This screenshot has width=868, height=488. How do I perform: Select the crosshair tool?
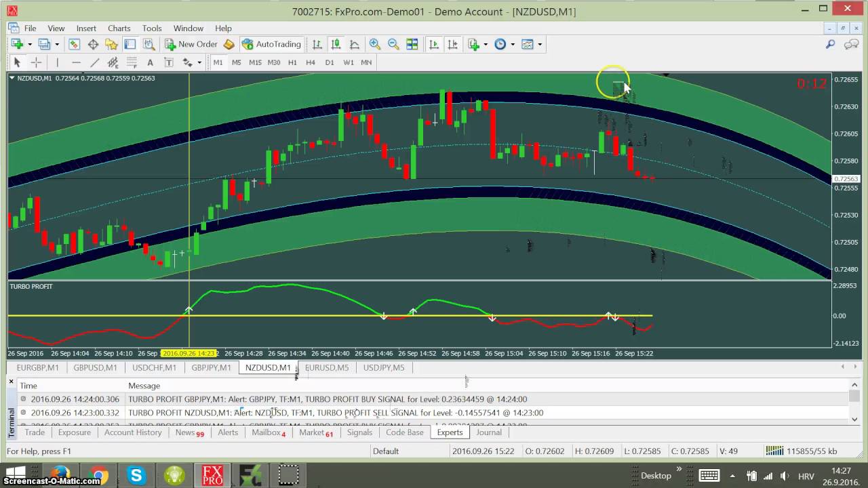pyautogui.click(x=36, y=62)
